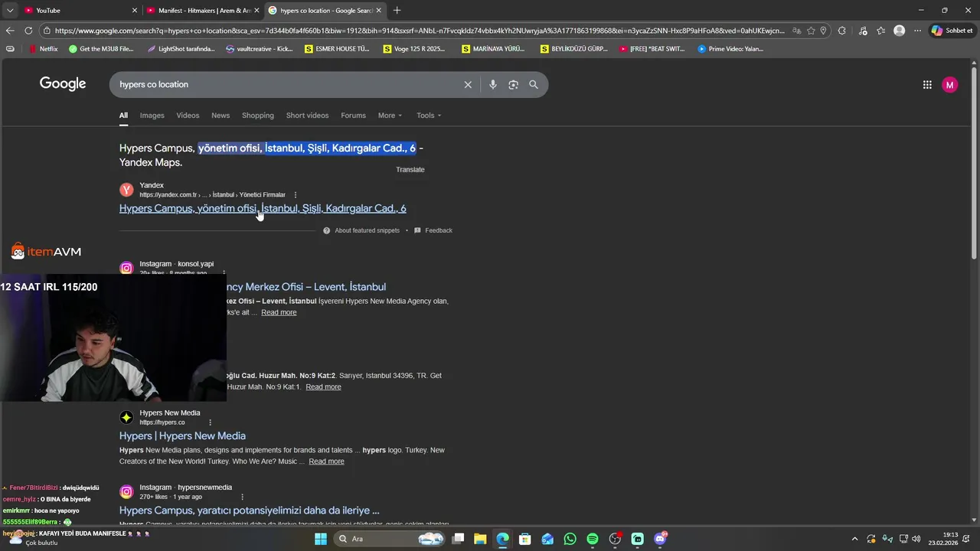Select the Forums search tab
Viewport: 980px width, 551px height.
point(353,116)
